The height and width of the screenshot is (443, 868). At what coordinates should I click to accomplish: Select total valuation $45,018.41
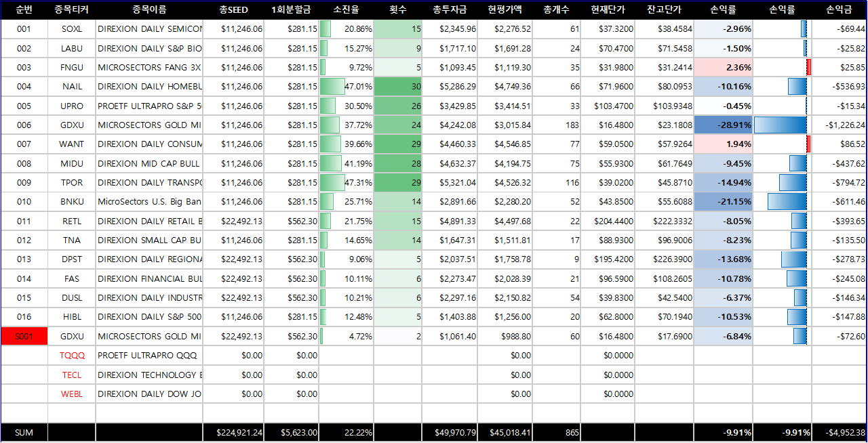pyautogui.click(x=505, y=432)
